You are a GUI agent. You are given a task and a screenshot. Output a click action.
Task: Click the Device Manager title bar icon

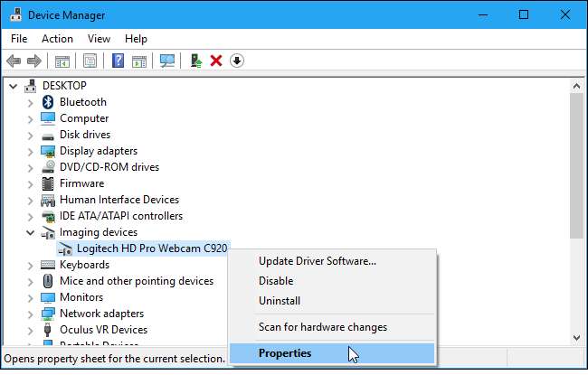15,14
